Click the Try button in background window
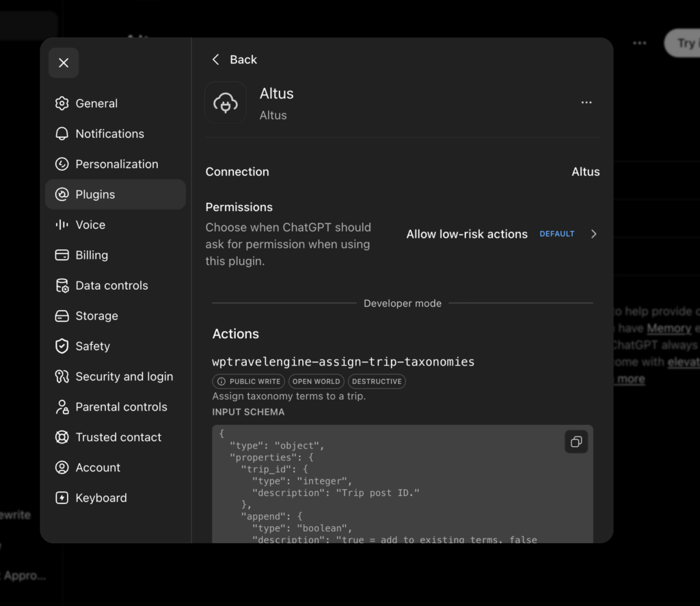 (683, 43)
